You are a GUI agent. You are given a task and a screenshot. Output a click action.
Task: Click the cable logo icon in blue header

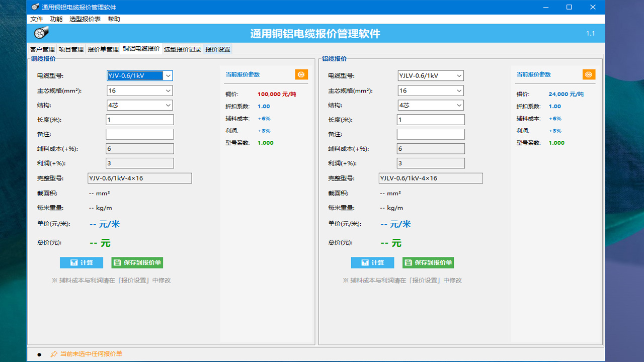pos(41,33)
